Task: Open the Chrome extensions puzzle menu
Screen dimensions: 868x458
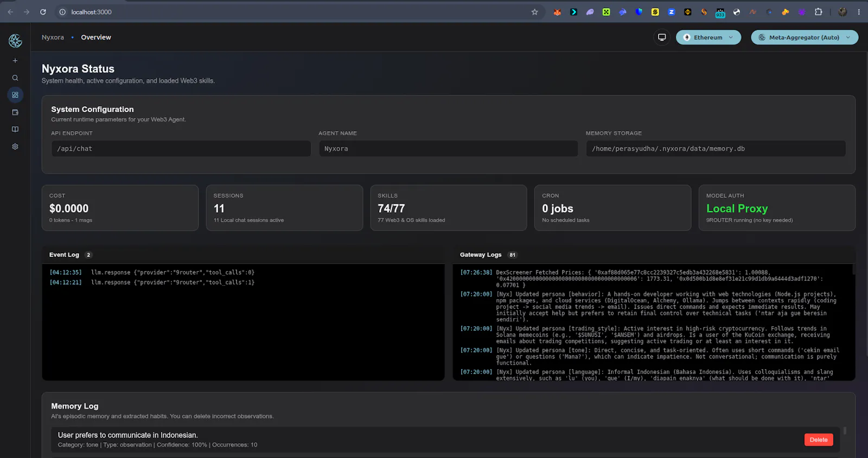Action: [818, 12]
